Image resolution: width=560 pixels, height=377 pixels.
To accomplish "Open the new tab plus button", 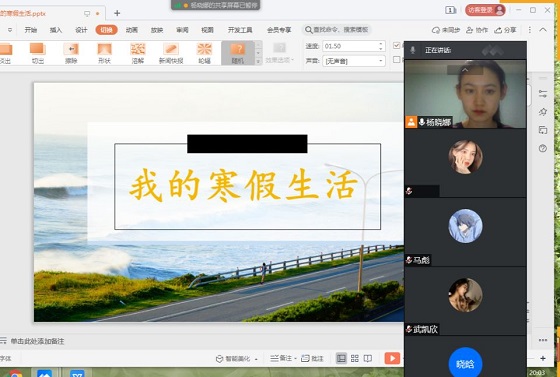I will click(117, 13).
